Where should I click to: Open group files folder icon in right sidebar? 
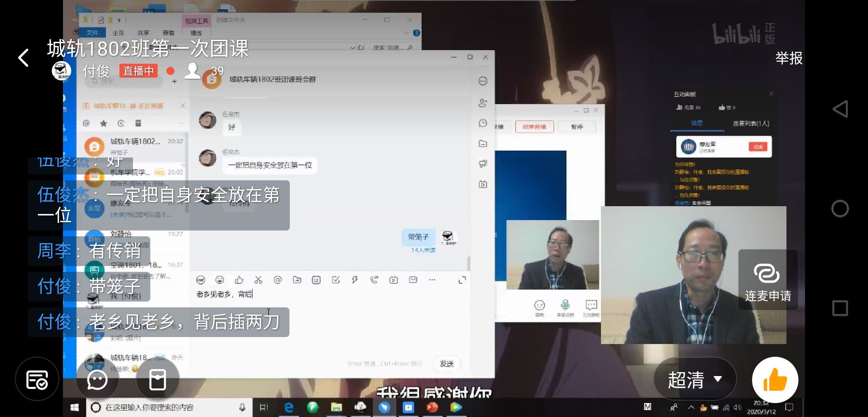(483, 144)
